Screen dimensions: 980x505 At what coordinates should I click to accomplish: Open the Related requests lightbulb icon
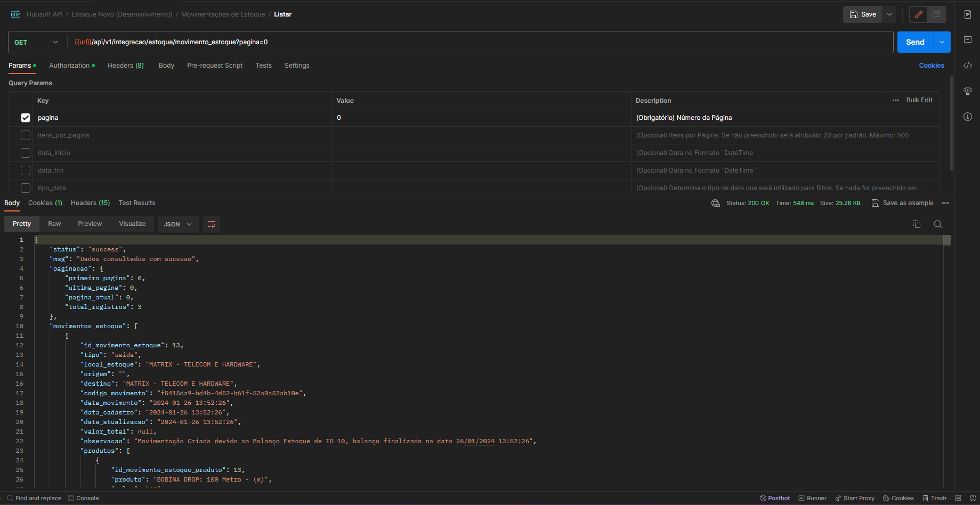(968, 91)
